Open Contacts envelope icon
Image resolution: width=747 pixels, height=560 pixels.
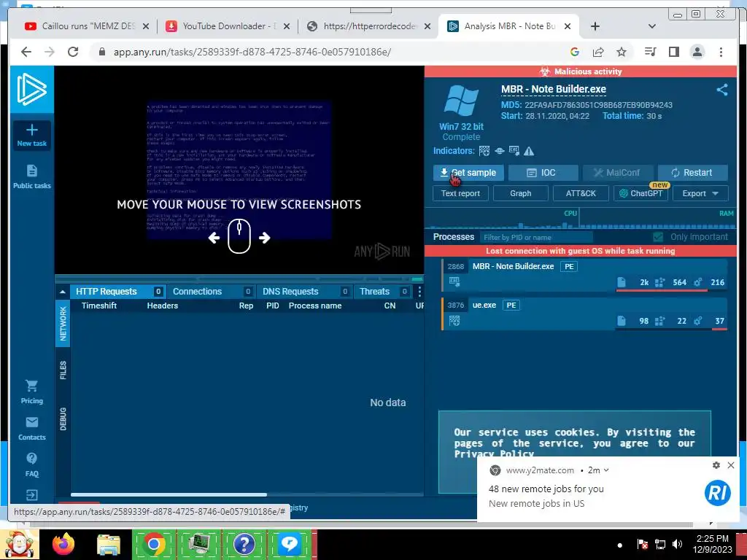tap(32, 422)
